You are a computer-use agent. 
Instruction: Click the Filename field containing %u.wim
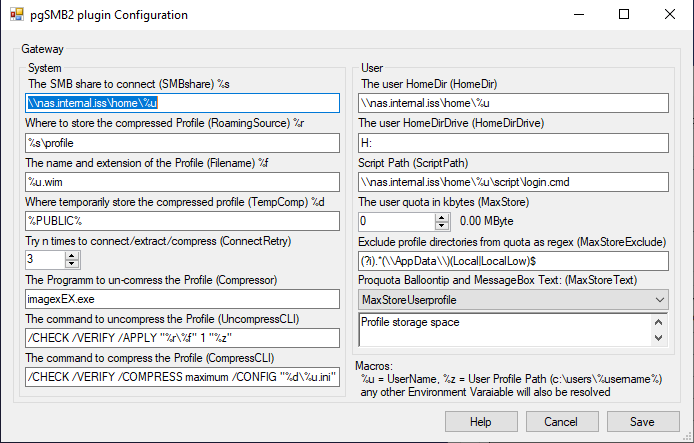click(182, 182)
